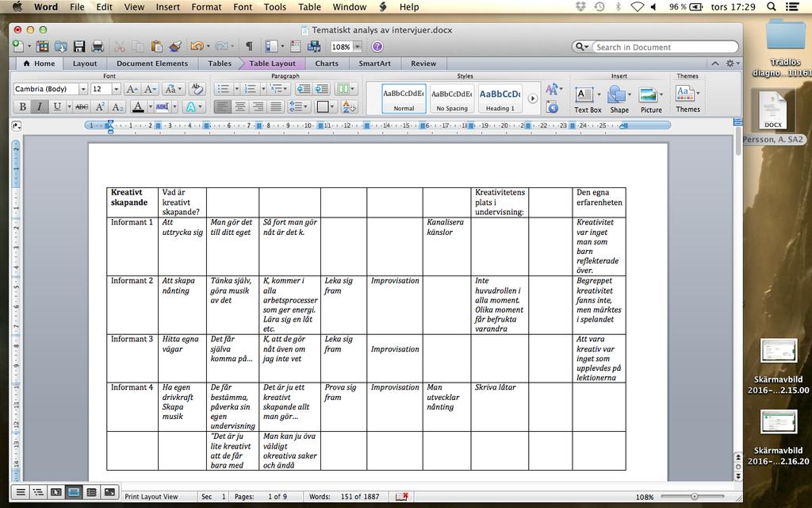Switch to Outline view
This screenshot has height=508, width=812.
[x=38, y=492]
